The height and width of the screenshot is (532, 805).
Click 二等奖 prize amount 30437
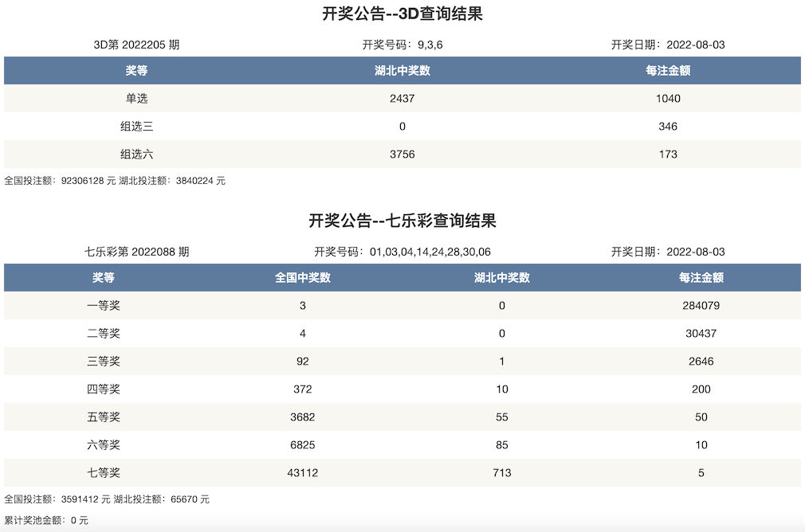point(701,334)
